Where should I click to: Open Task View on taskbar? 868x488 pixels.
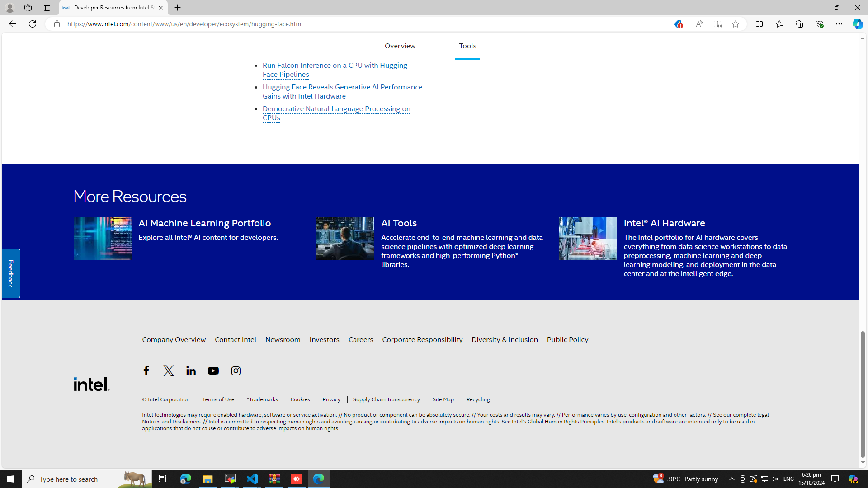point(163,479)
